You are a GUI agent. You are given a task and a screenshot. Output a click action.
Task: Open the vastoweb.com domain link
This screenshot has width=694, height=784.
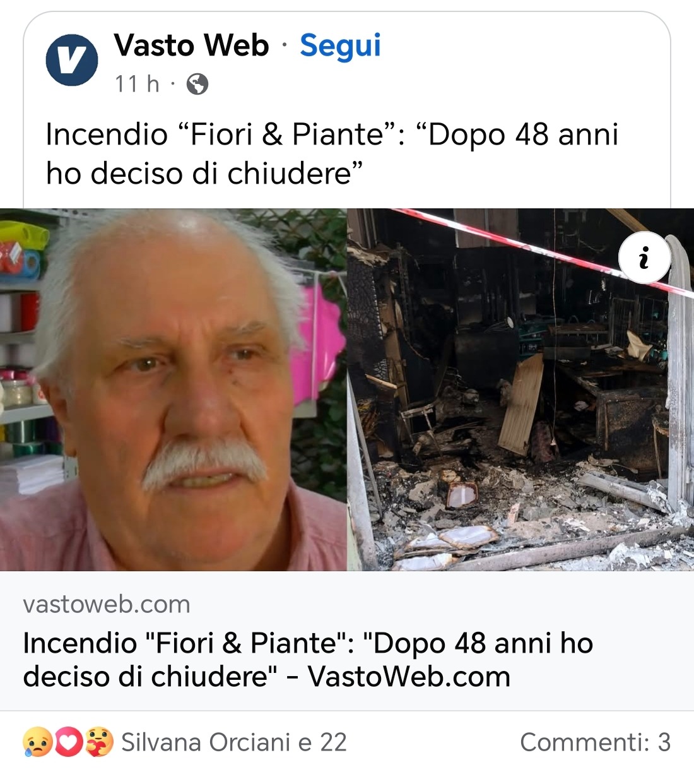pos(107,604)
